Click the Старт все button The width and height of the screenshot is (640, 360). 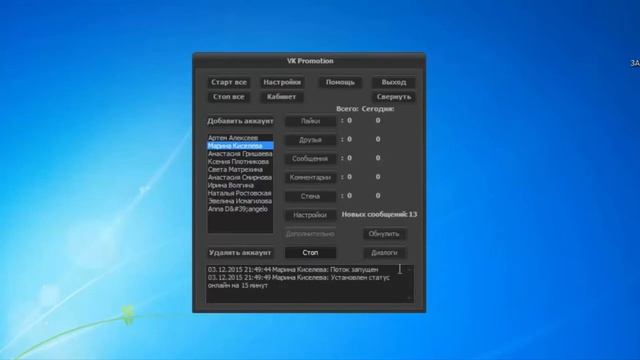pyautogui.click(x=229, y=82)
